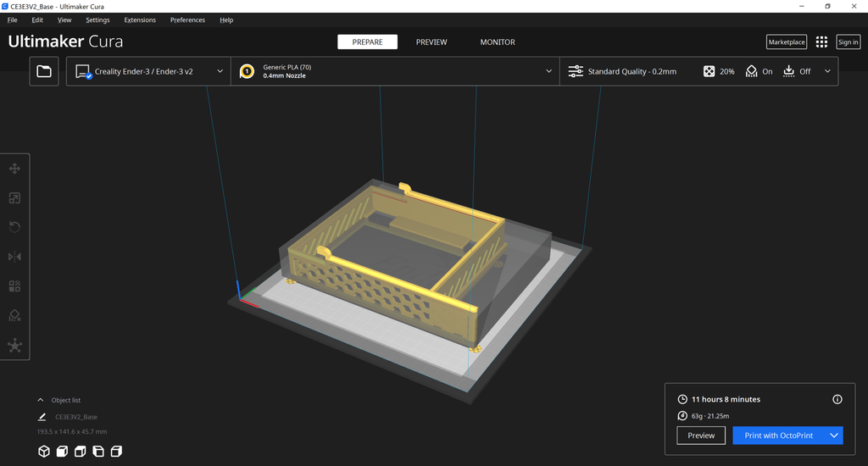Switch to the MONITOR stage tab
868x466 pixels.
tap(497, 42)
